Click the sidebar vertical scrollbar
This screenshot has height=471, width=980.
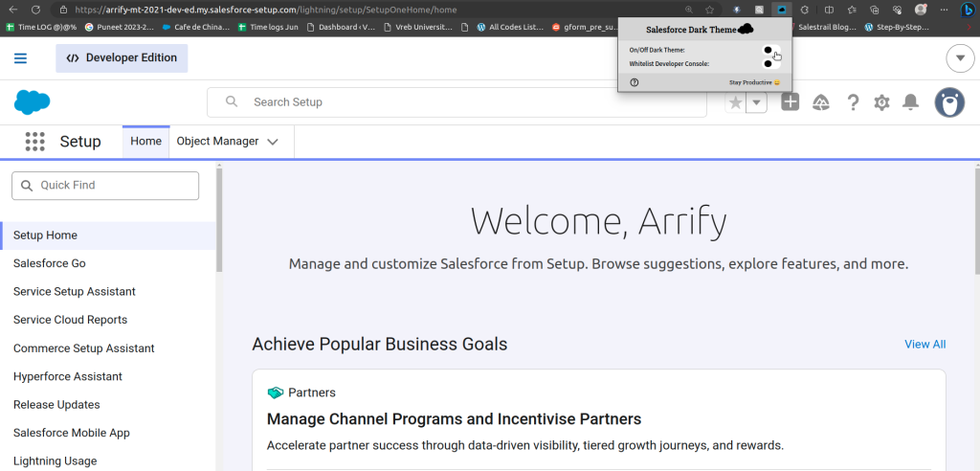pyautogui.click(x=219, y=219)
